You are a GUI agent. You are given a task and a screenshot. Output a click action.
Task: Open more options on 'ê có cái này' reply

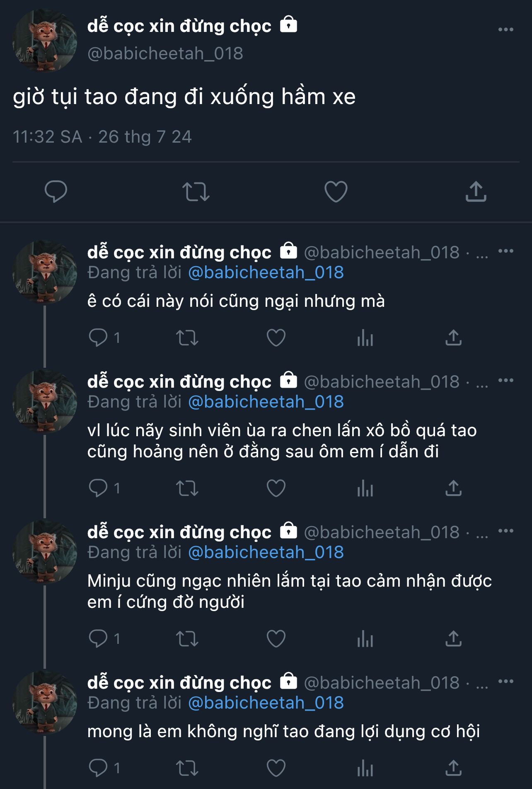[505, 251]
